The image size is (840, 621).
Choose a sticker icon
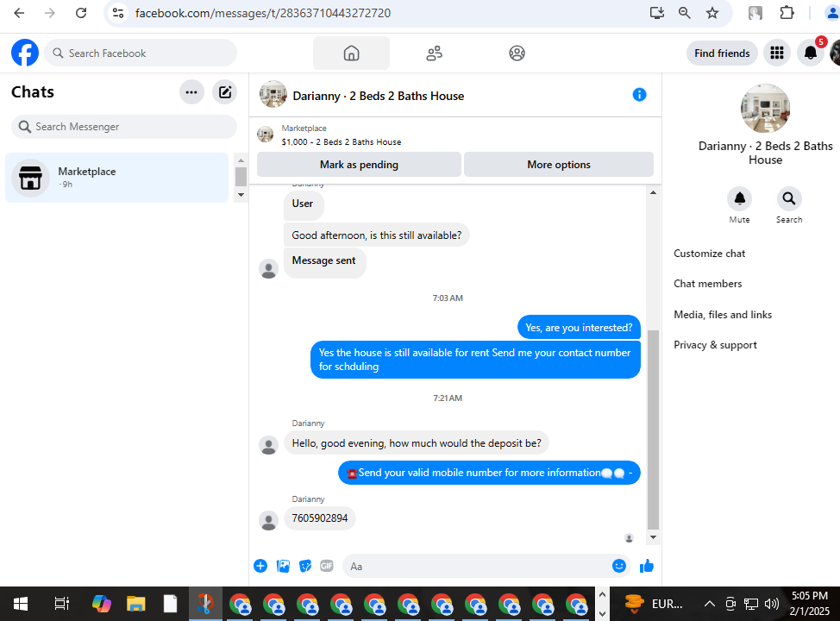(305, 566)
